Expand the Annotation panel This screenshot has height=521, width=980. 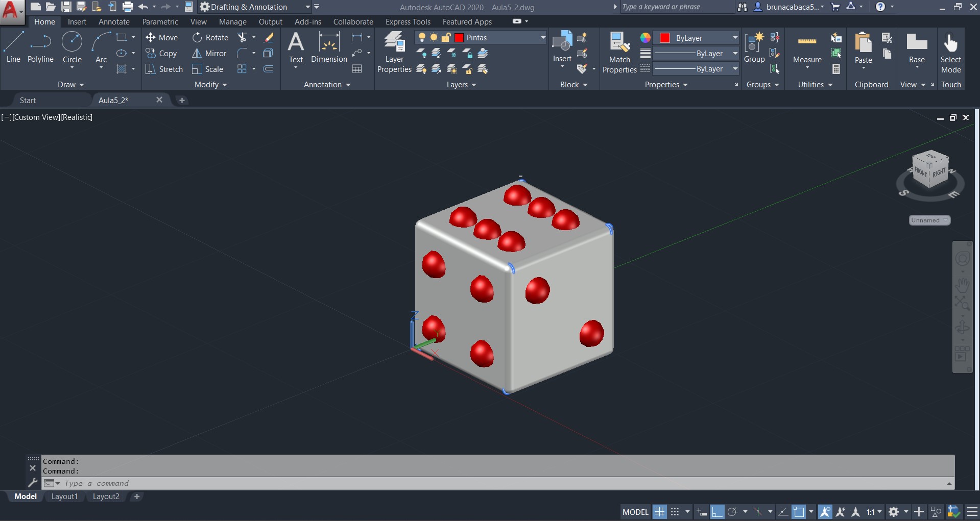[x=327, y=85]
